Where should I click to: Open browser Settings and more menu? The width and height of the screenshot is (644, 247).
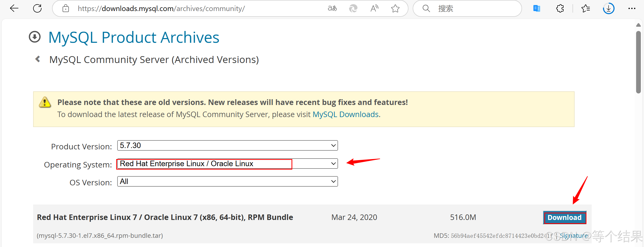pyautogui.click(x=632, y=8)
